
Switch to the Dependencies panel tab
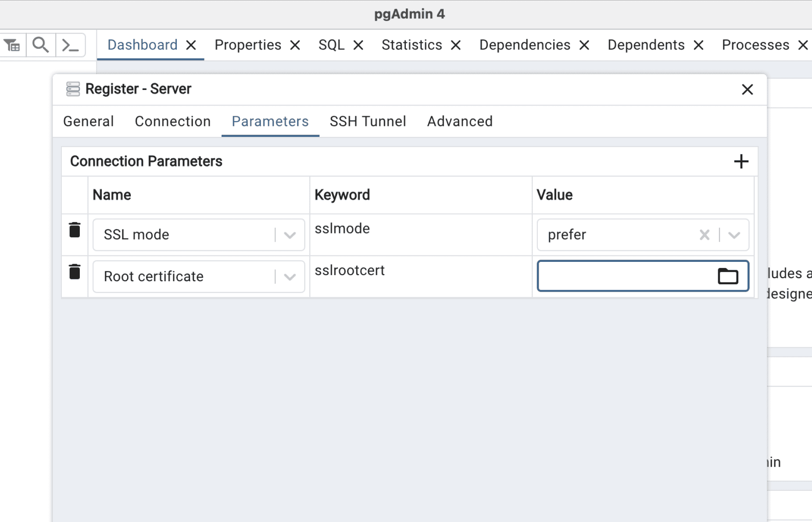pos(525,45)
